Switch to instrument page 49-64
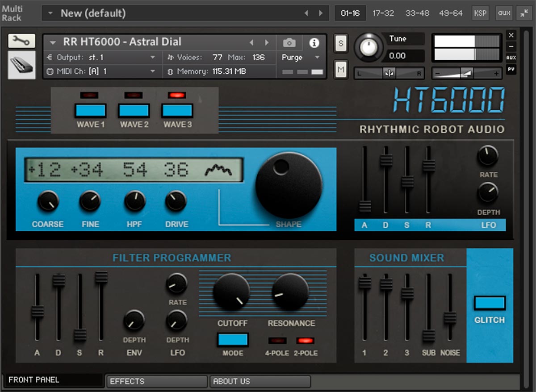536x392 pixels. tap(450, 13)
